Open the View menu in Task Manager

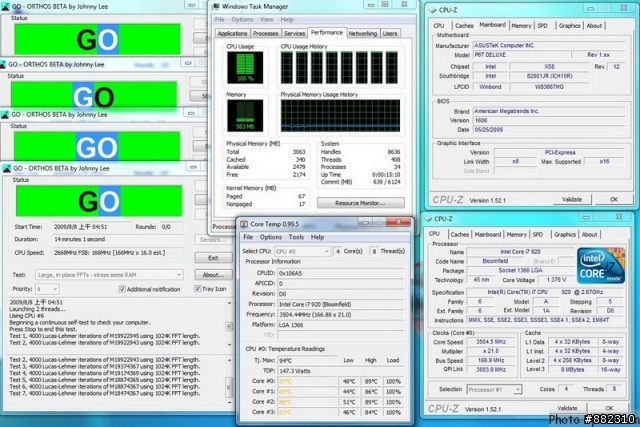coord(267,20)
